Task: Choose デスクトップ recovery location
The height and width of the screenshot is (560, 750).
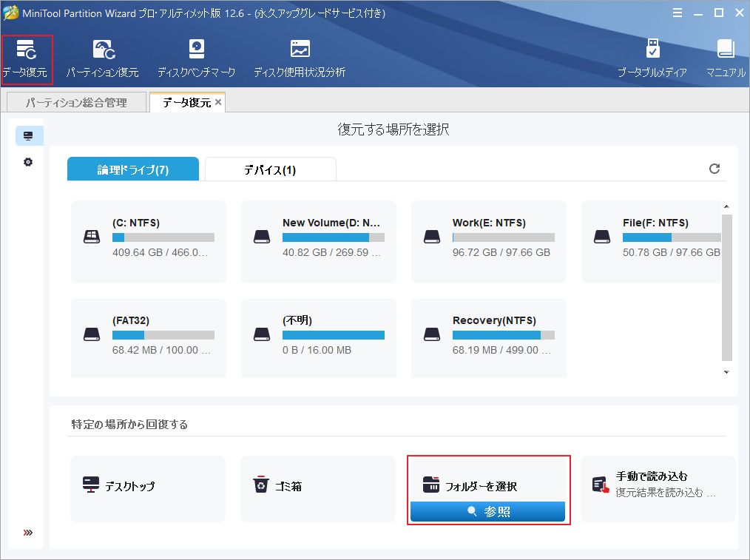Action: coord(148,489)
